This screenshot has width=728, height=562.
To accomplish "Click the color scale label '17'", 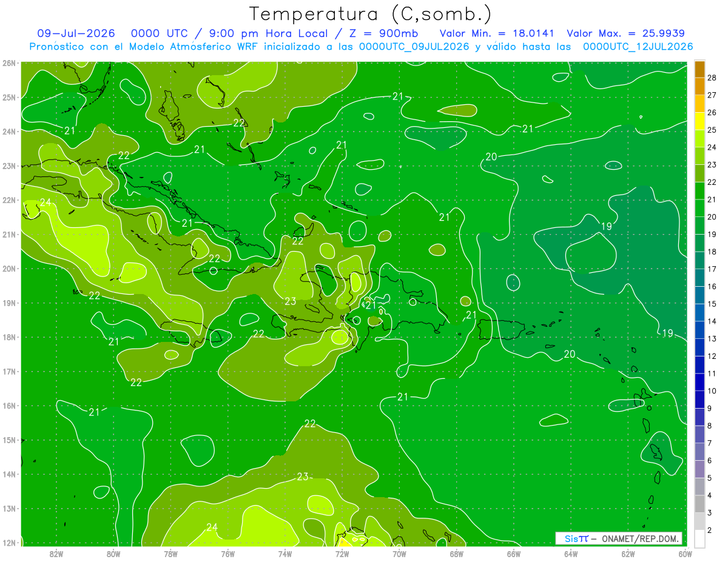I will click(712, 269).
